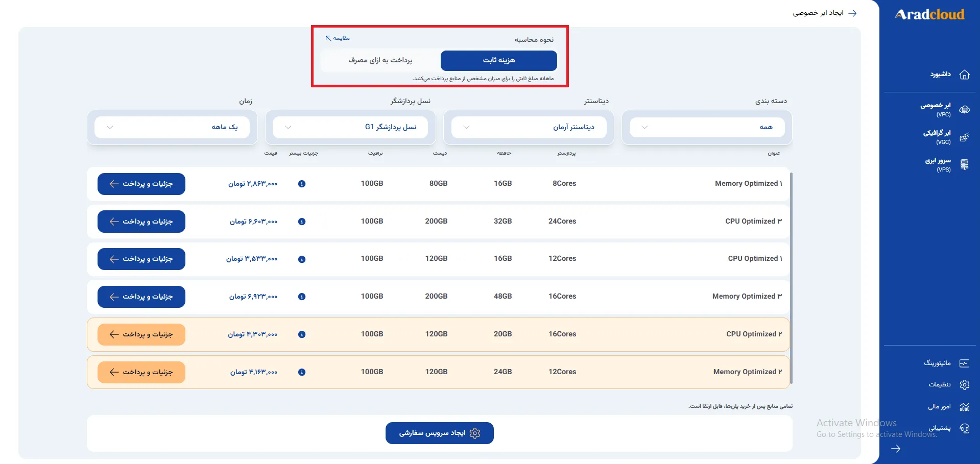The height and width of the screenshot is (464, 980).
Task: Open the cloud server (VPS) icon
Action: (x=964, y=165)
